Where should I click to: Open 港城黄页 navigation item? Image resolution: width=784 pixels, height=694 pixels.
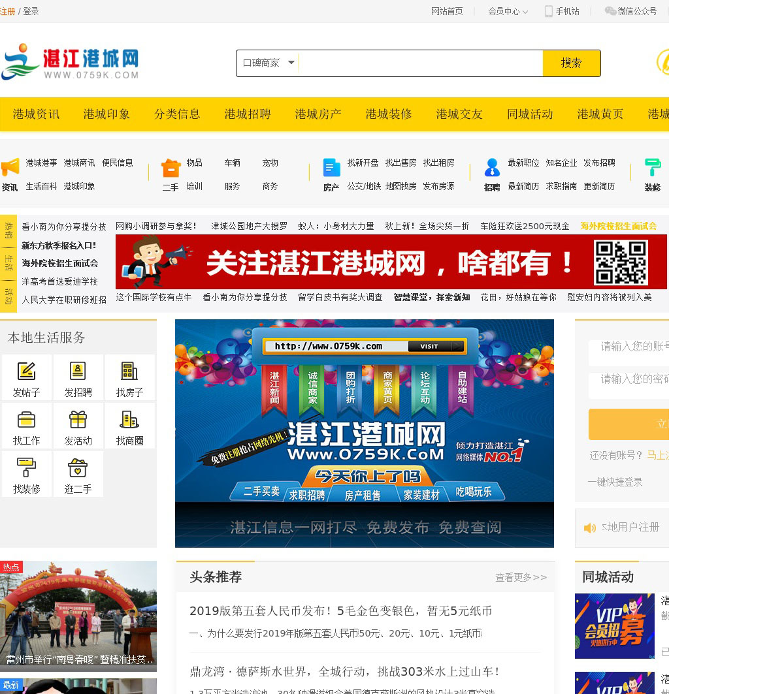click(x=600, y=114)
